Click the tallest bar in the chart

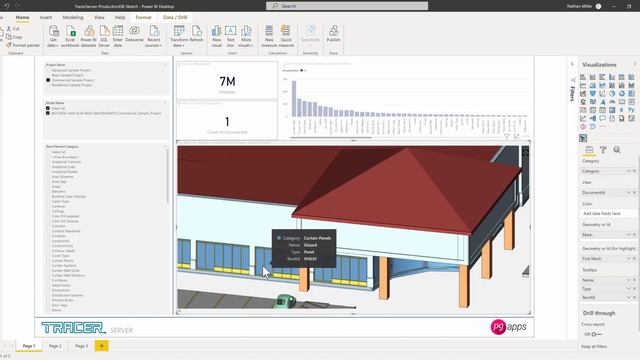click(294, 99)
